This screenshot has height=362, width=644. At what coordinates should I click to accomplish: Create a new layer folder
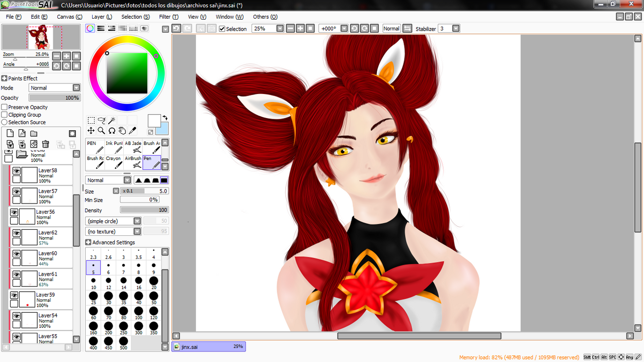34,133
